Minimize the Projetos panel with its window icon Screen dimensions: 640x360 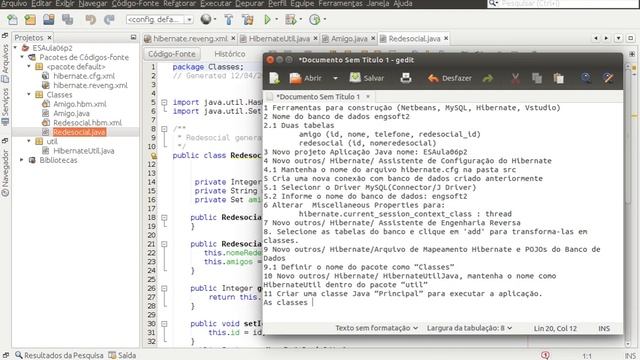click(x=133, y=37)
